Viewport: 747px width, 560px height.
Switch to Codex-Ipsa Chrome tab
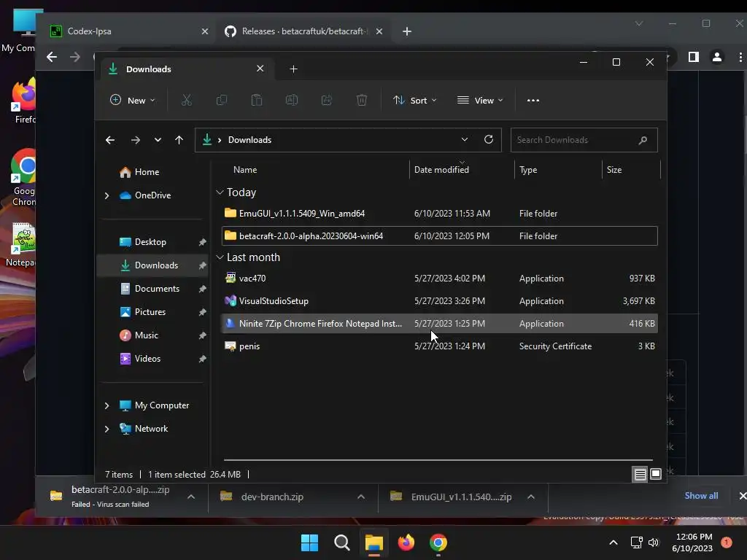pos(129,31)
